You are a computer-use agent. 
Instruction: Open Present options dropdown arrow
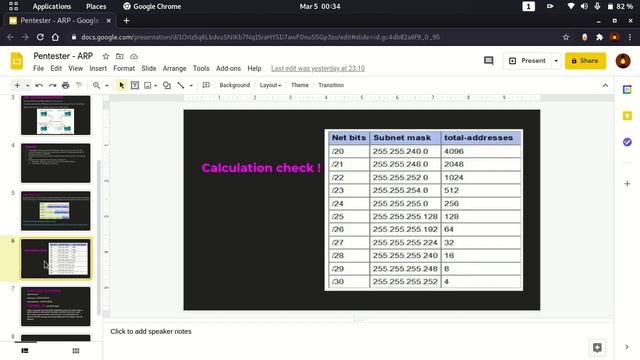tap(556, 61)
